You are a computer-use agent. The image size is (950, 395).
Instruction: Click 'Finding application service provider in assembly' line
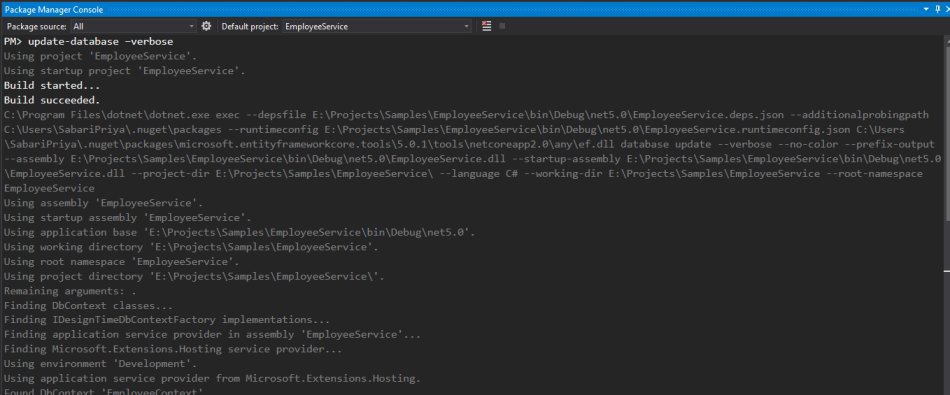pos(212,334)
